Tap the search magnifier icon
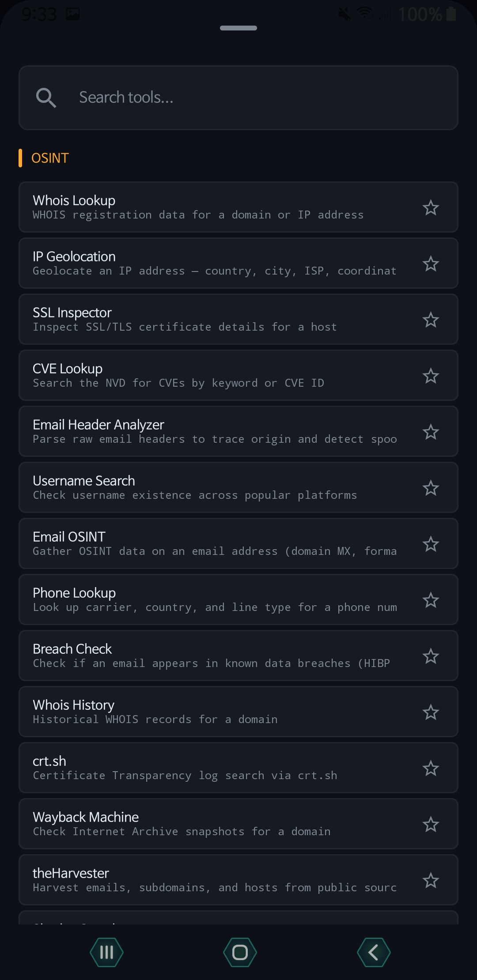 coord(46,98)
